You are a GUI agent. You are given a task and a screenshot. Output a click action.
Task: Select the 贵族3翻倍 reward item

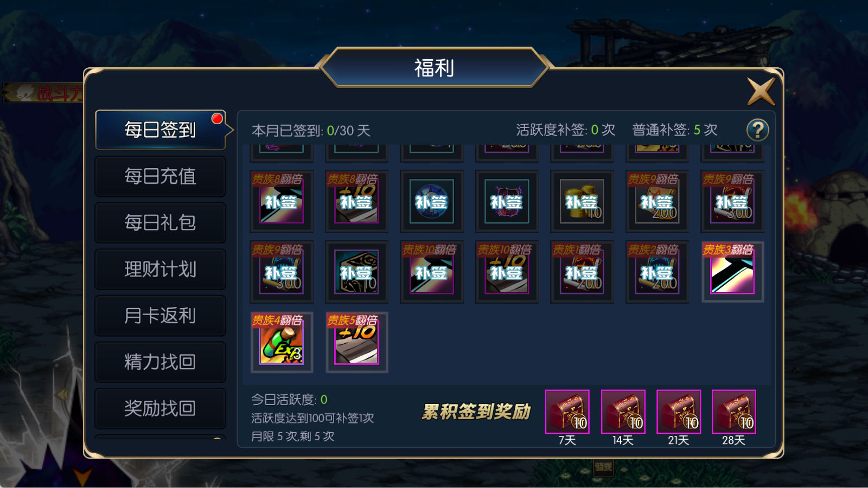click(732, 272)
